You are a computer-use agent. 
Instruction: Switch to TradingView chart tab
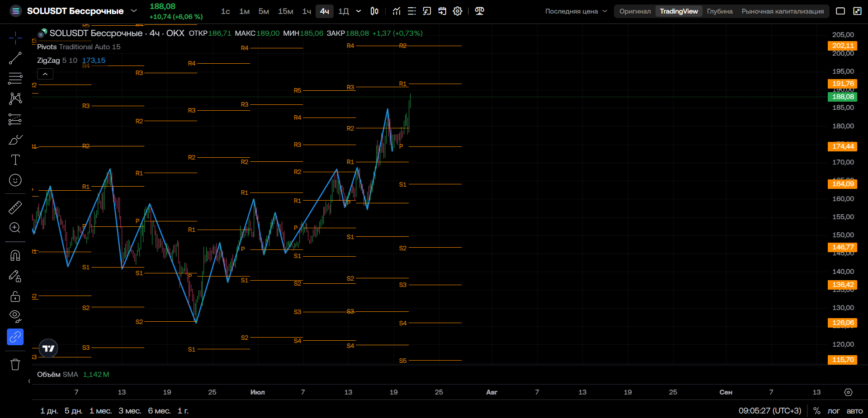(x=679, y=11)
